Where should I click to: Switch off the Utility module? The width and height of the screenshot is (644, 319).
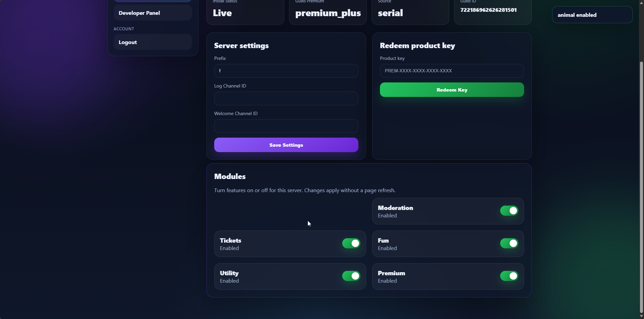pyautogui.click(x=351, y=276)
